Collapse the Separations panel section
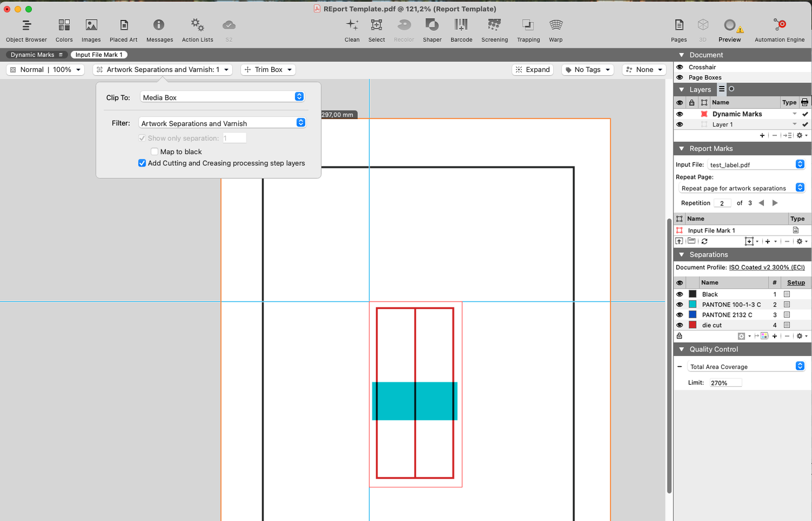 pos(682,255)
